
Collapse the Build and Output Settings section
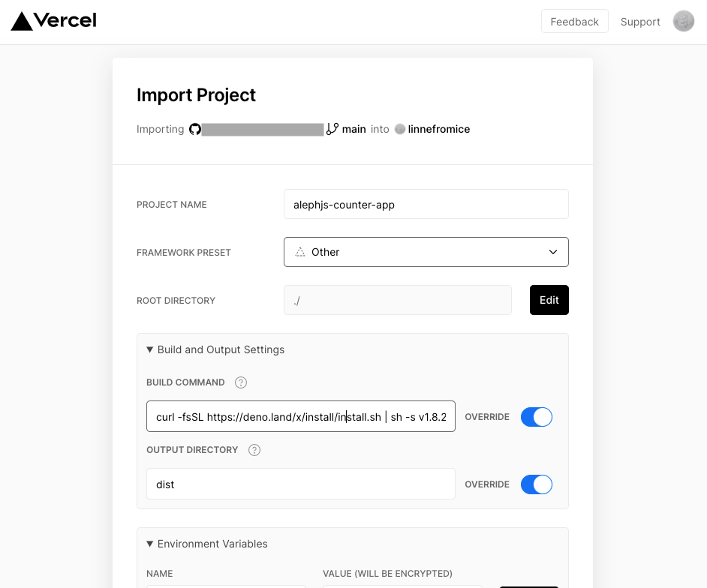215,349
